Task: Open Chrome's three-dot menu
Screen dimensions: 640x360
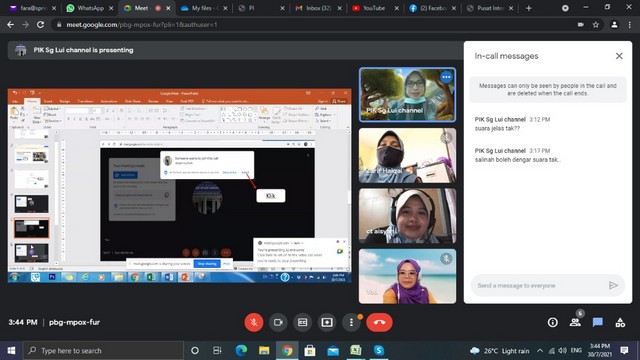Action: [x=630, y=24]
